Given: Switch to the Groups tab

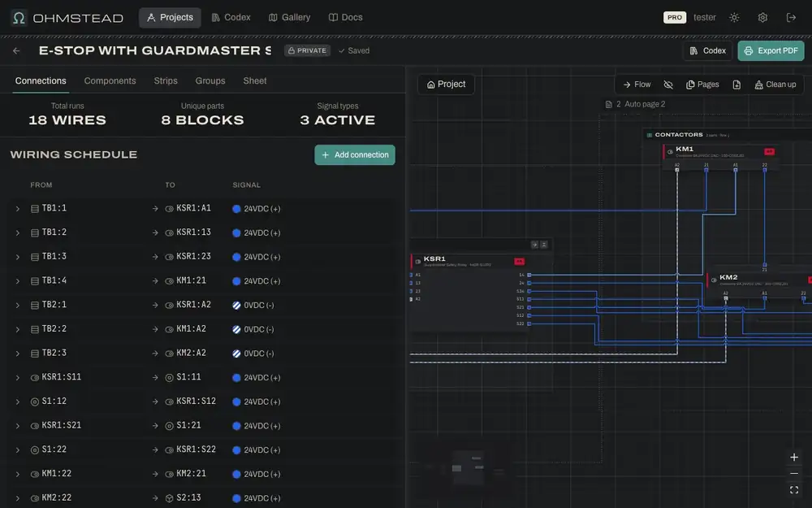Looking at the screenshot, I should 210,80.
